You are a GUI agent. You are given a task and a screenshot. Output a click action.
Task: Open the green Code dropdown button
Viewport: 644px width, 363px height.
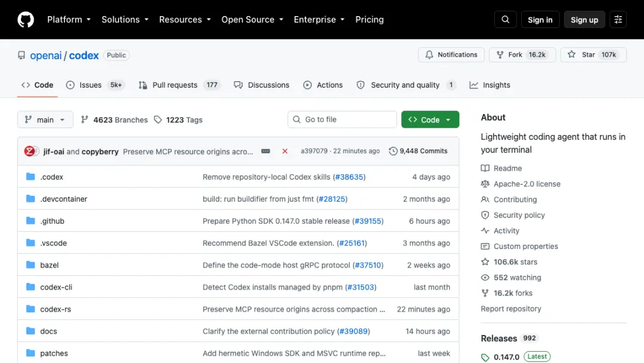click(430, 119)
